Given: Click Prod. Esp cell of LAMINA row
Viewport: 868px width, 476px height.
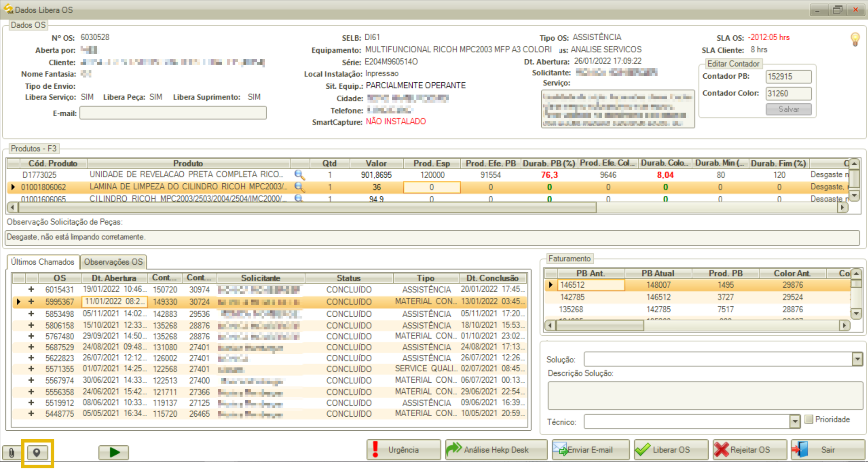Looking at the screenshot, I should coord(432,187).
